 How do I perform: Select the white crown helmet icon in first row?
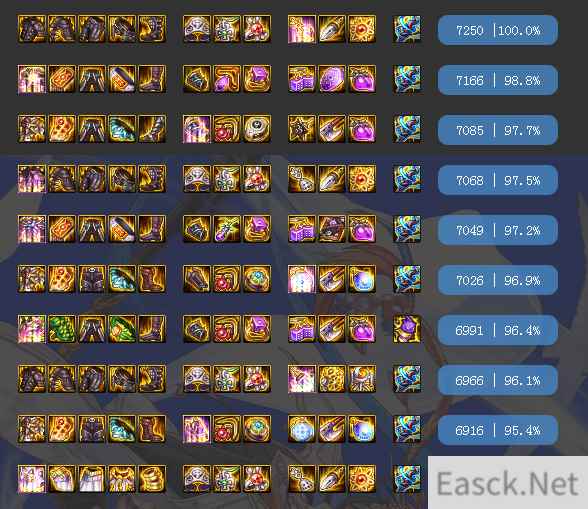tap(197, 29)
